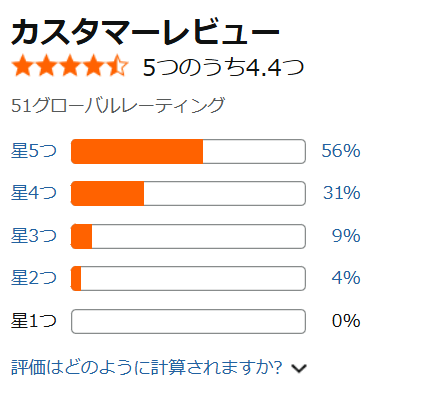Click the empty 1-star histogram bar
Viewport: 421px width, 407px height.
tap(188, 321)
